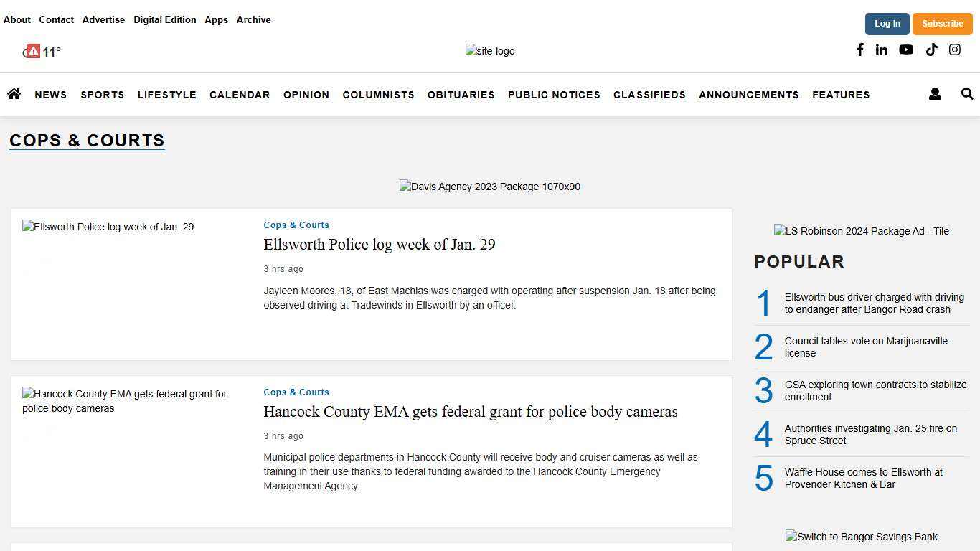Click the Log In button

point(887,24)
